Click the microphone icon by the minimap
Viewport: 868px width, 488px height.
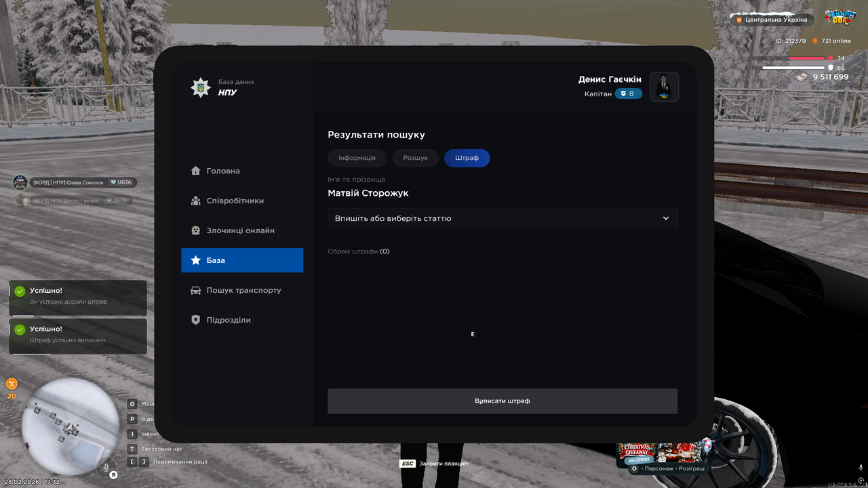[x=106, y=467]
